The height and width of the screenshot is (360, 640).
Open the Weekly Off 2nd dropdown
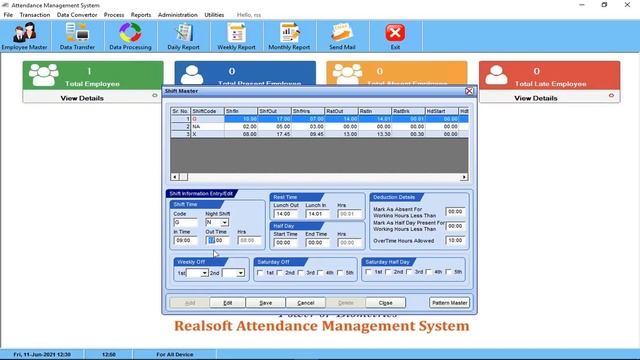(x=240, y=273)
